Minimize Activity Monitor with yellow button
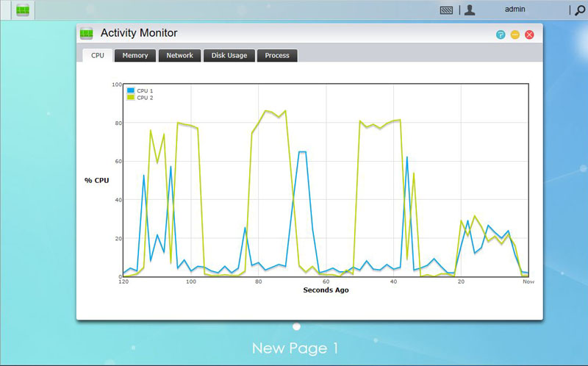588x366 pixels. click(x=515, y=35)
